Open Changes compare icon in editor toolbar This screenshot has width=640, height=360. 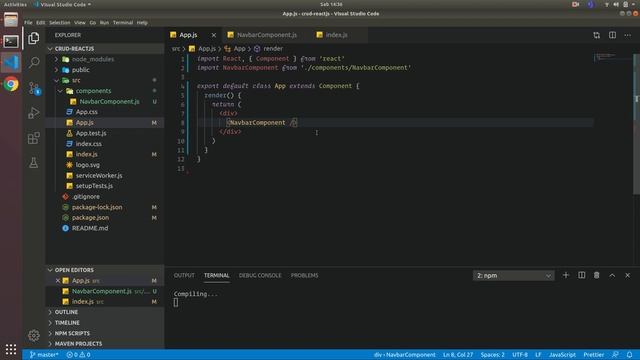[x=597, y=35]
